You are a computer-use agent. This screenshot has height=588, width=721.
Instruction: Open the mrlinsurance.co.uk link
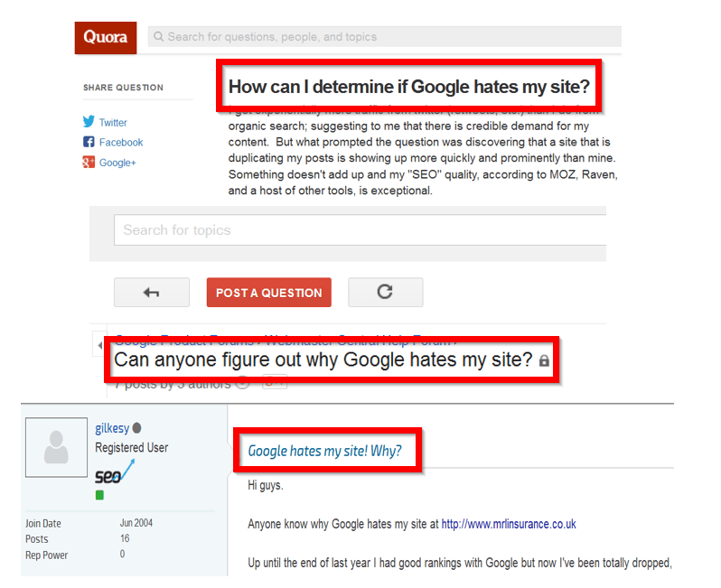click(x=508, y=524)
